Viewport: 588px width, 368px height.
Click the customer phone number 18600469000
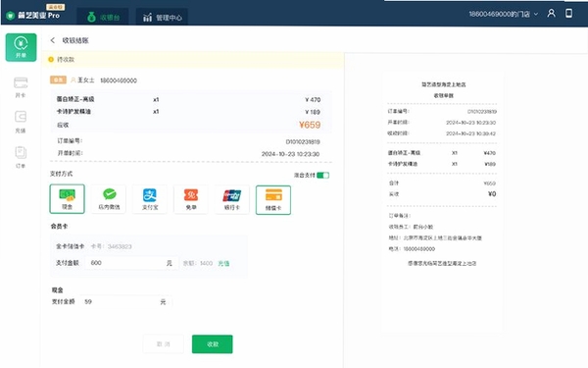click(119, 80)
